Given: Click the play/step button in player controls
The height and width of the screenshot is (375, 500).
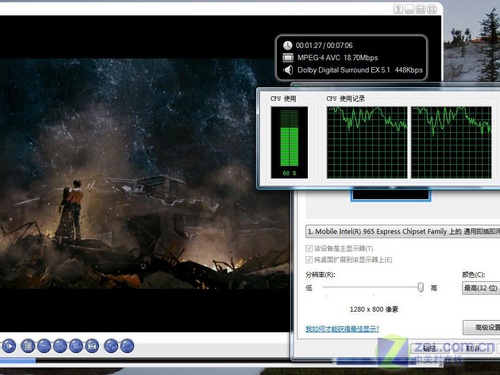Looking at the screenshot, I should (9, 346).
